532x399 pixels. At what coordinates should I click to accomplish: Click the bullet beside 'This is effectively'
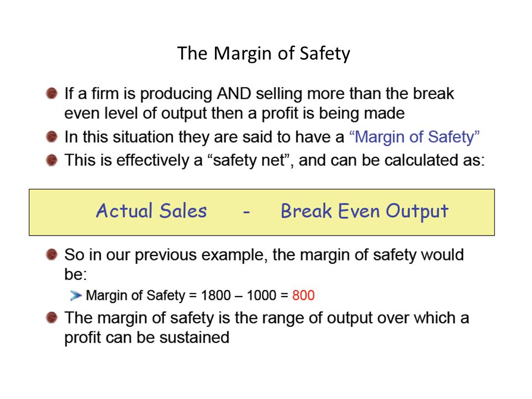coord(52,160)
